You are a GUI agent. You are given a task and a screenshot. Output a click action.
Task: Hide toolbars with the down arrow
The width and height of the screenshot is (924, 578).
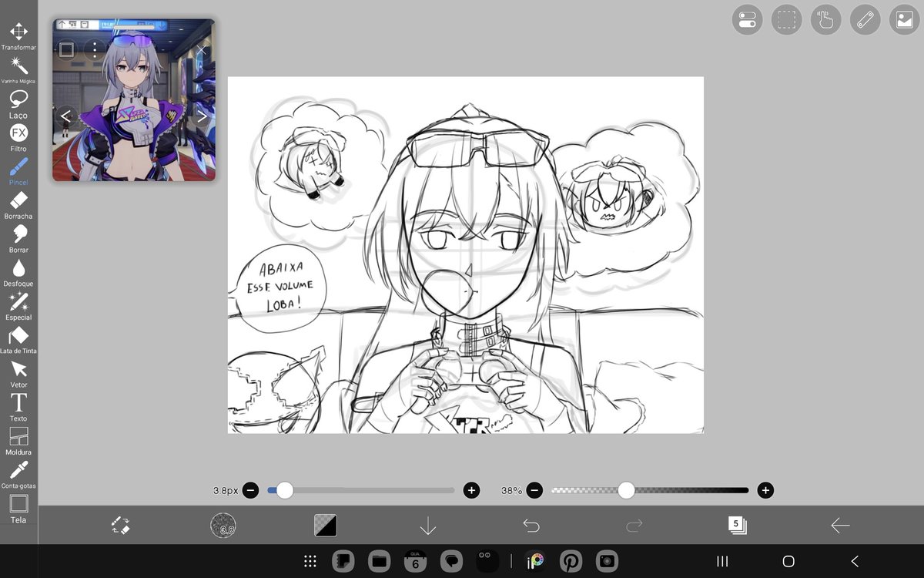[x=428, y=526]
